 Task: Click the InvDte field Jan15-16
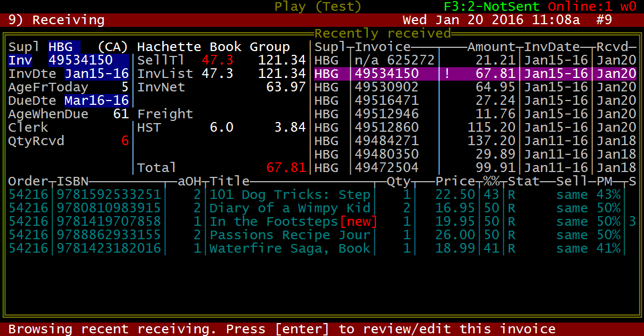(97, 74)
